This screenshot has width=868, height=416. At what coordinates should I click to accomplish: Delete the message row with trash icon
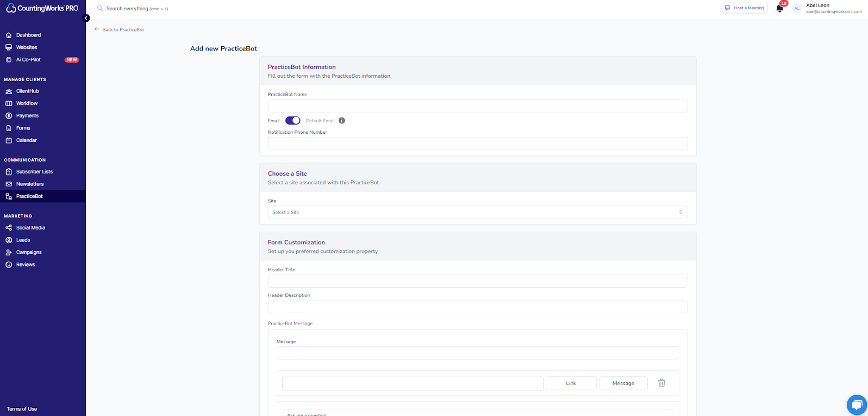[x=661, y=383]
